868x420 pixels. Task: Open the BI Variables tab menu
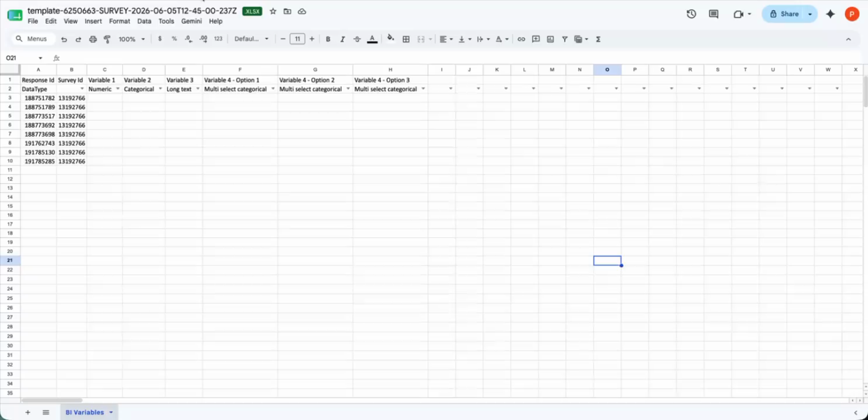111,412
